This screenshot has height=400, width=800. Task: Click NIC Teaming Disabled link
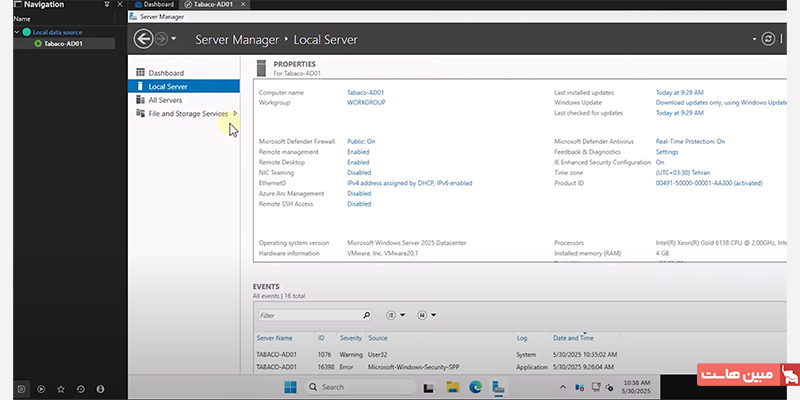pos(359,173)
